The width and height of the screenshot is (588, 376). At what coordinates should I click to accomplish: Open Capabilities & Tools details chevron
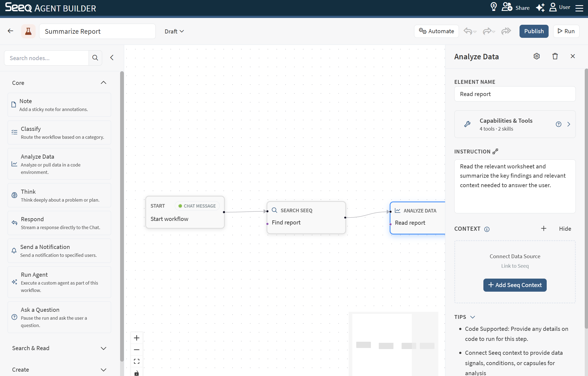click(569, 124)
